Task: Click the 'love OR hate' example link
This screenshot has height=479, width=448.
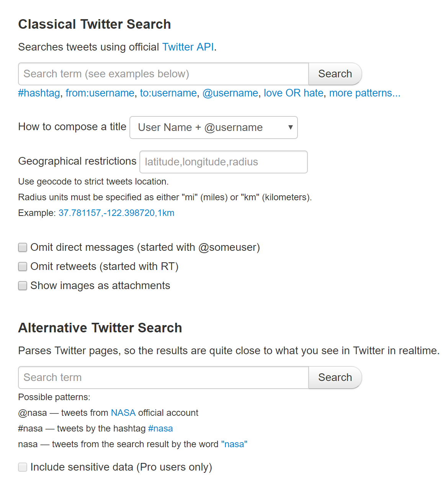Action: (293, 93)
